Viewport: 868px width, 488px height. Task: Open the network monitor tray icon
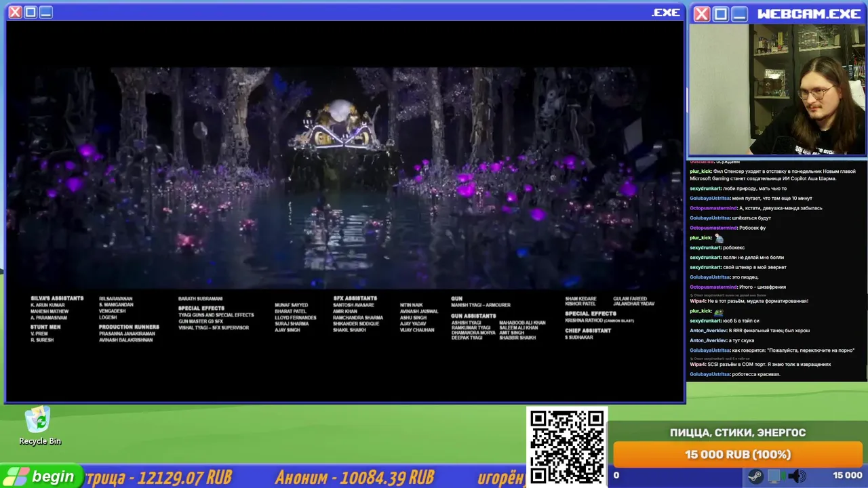[776, 476]
